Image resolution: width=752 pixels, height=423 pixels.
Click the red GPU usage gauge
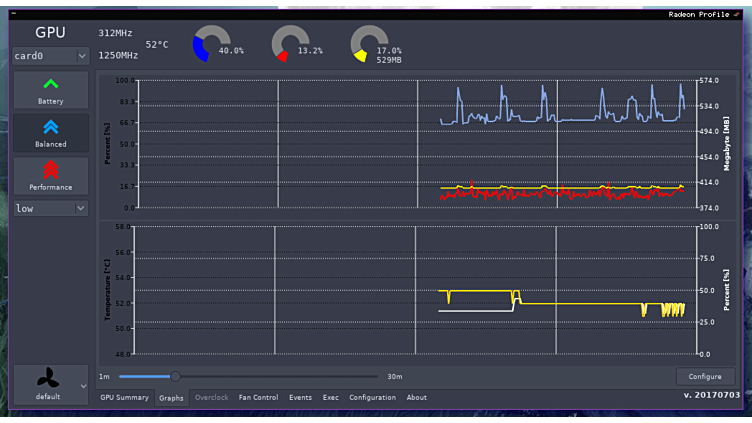(289, 45)
